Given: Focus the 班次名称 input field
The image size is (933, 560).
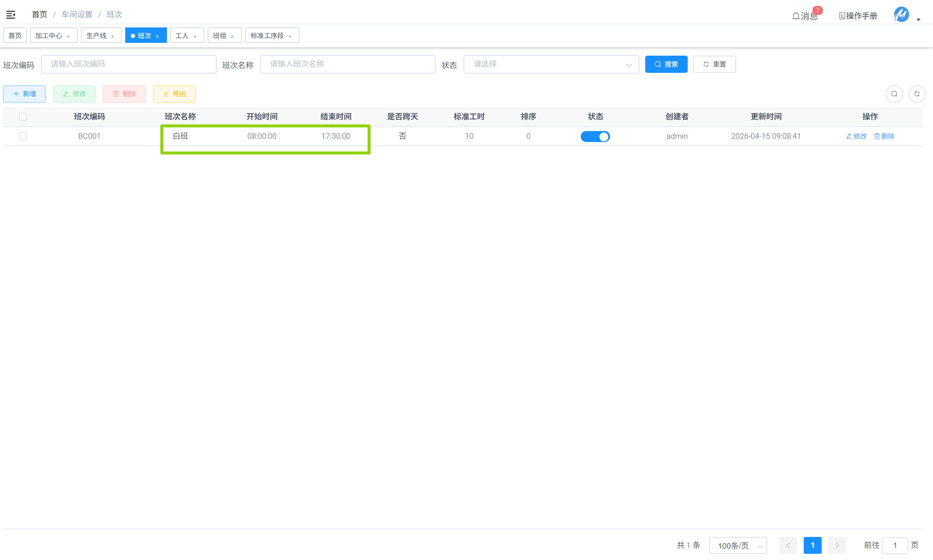Looking at the screenshot, I should (347, 64).
